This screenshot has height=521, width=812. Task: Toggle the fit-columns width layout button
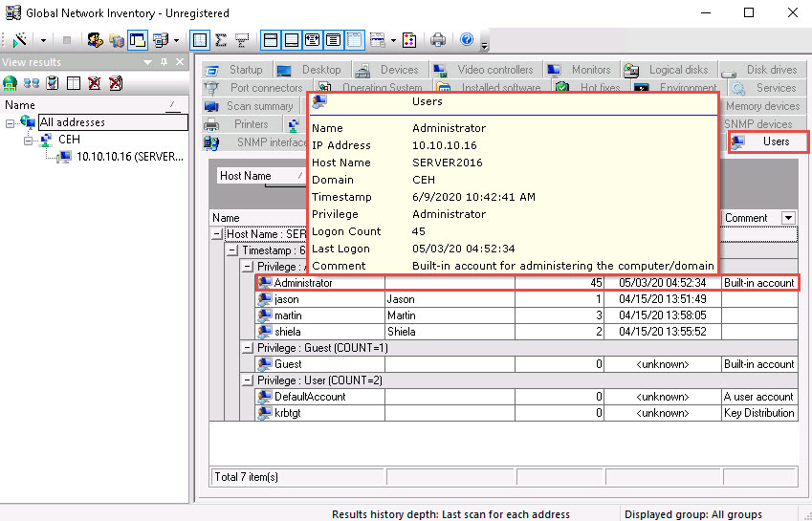tap(312, 40)
